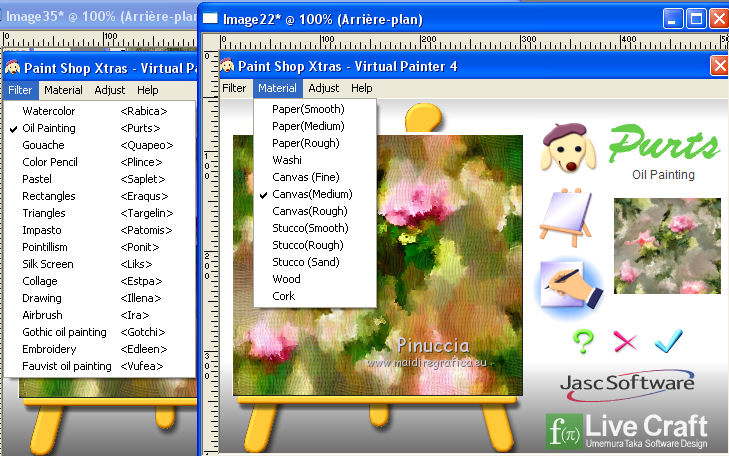
Task: Choose the Triangles <Targelin> filter
Action: [99, 213]
